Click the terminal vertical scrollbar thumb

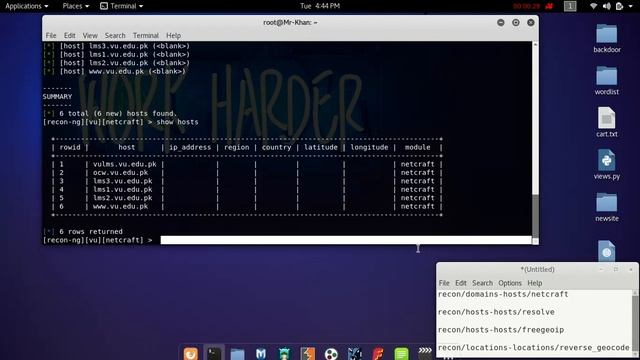point(535,216)
